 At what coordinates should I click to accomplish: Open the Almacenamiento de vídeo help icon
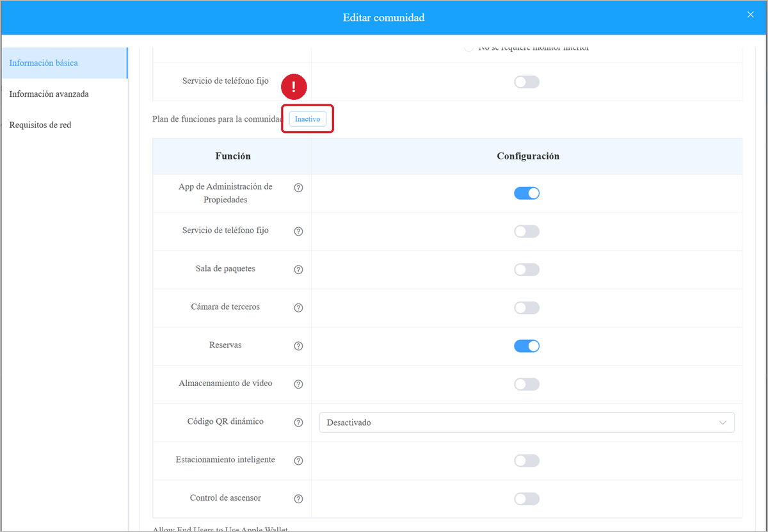298,385
